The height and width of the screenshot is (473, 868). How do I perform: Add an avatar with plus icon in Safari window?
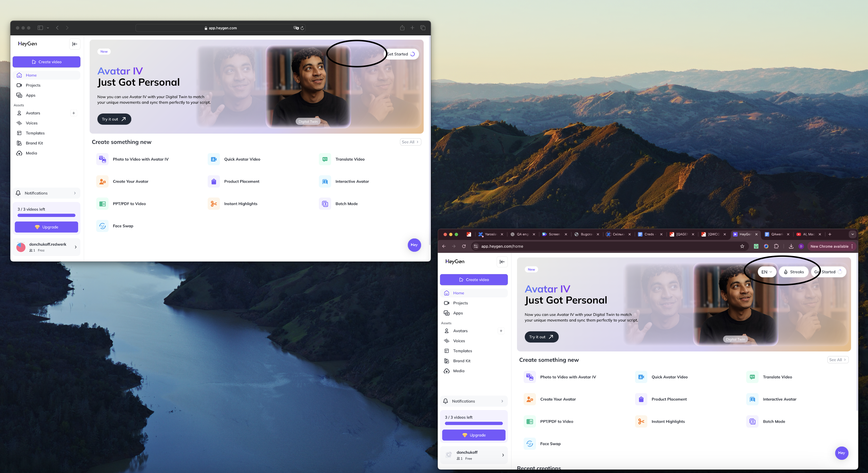74,113
